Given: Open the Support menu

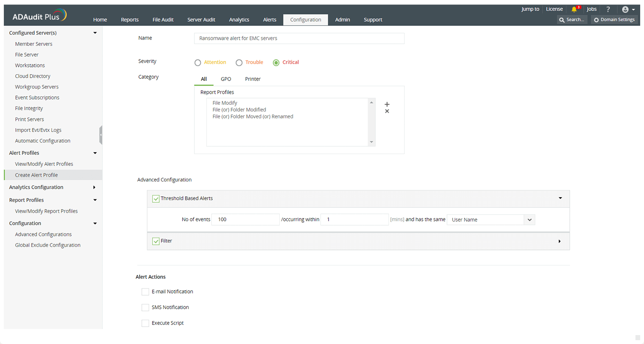Looking at the screenshot, I should click(x=373, y=20).
